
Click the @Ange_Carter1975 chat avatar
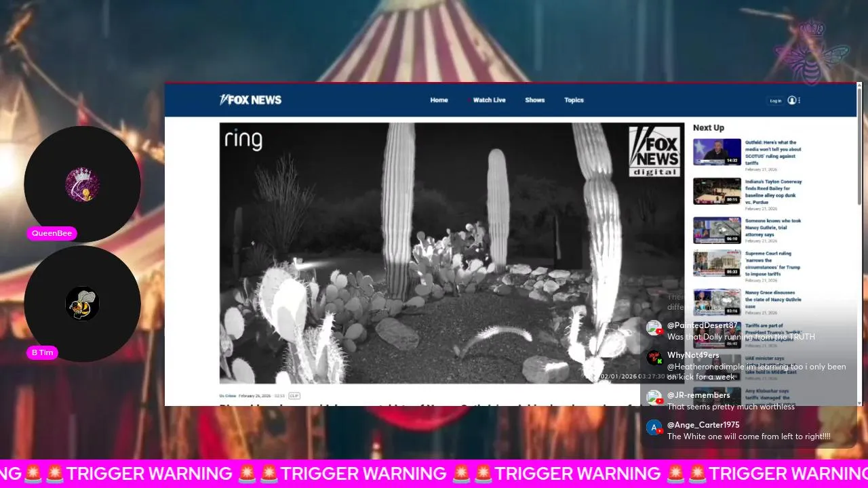654,428
